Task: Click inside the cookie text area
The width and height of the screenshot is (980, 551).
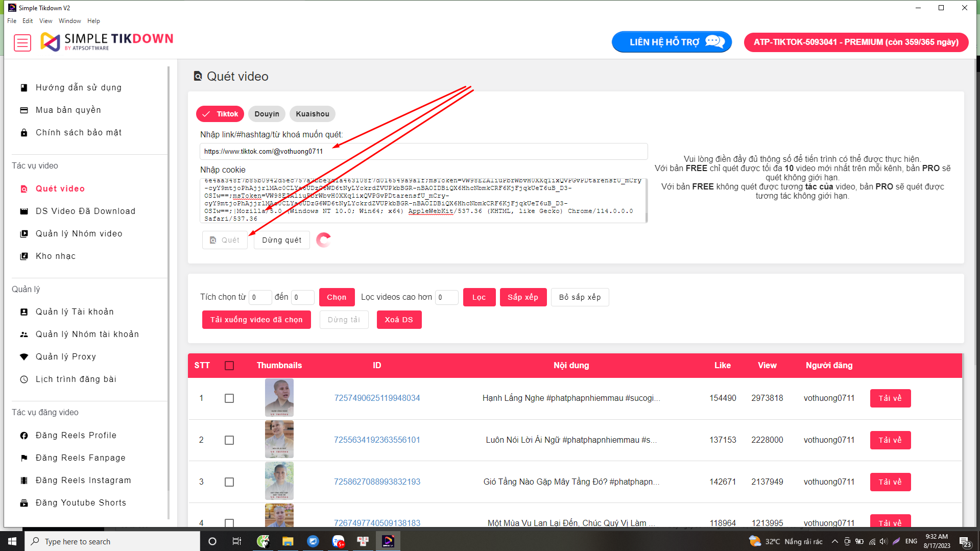Action: (424, 200)
